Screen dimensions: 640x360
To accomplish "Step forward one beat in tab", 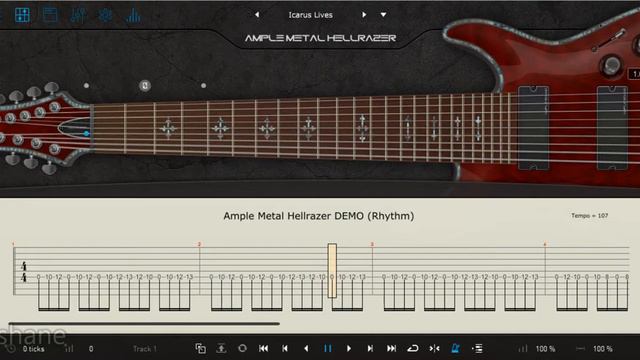I will (x=349, y=349).
